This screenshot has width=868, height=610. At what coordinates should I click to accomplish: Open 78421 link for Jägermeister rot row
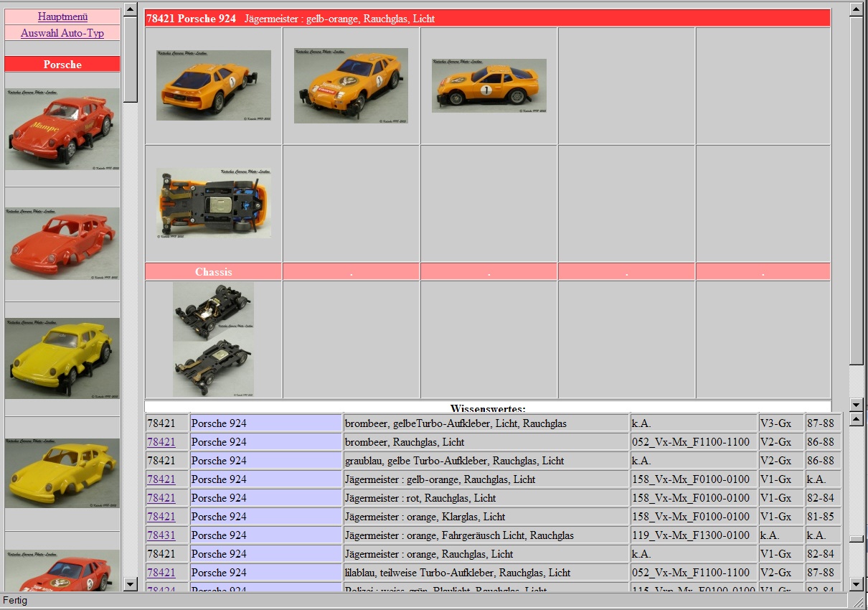tap(161, 498)
